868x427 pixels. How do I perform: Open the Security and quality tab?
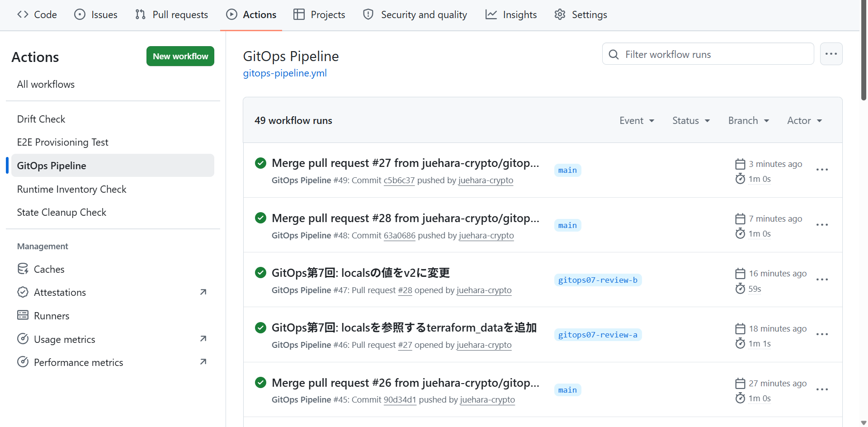point(415,14)
